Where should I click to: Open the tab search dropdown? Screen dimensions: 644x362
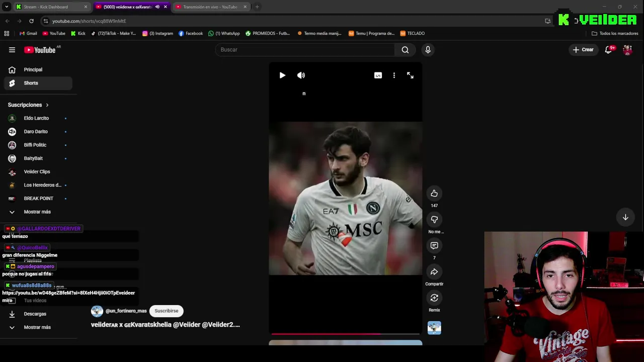7,7
